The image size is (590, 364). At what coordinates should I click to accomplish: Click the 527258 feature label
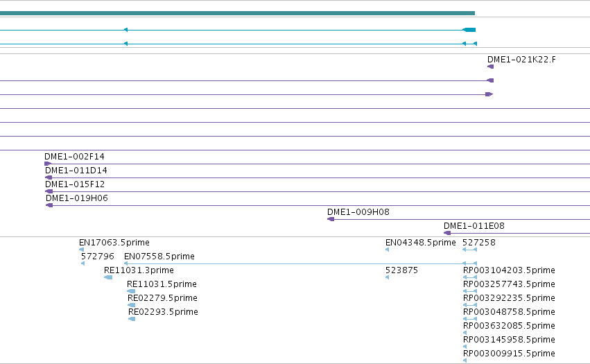(478, 243)
